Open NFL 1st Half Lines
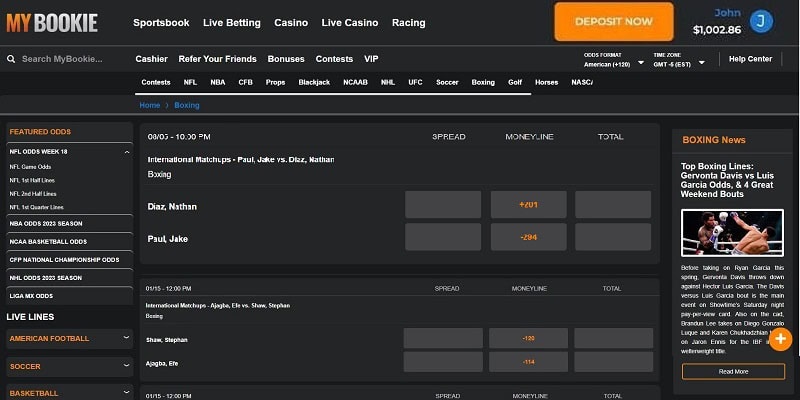The image size is (800, 400). pyautogui.click(x=32, y=181)
